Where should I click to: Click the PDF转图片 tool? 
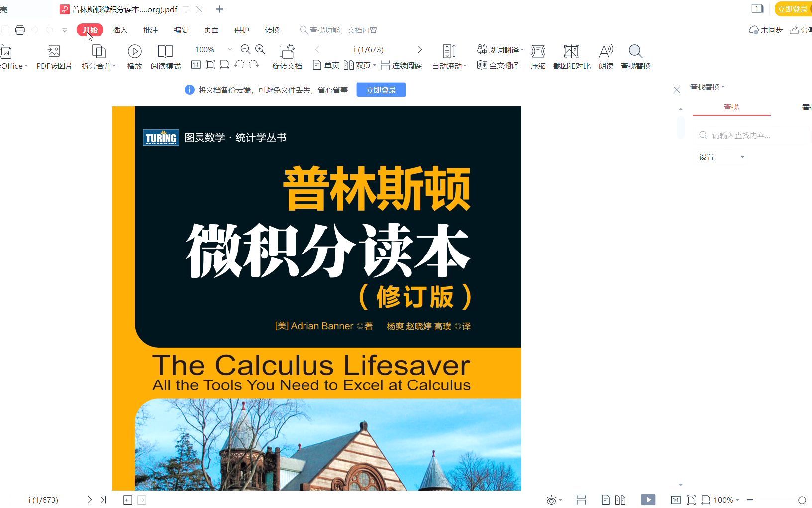coord(54,57)
